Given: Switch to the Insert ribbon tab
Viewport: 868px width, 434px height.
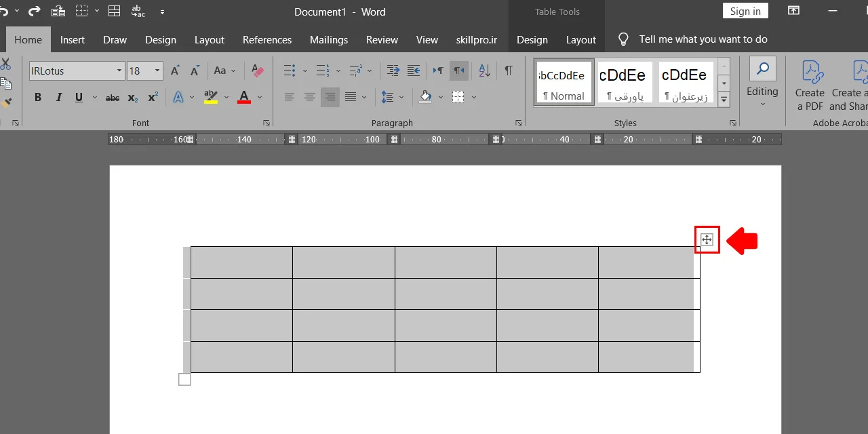Looking at the screenshot, I should click(73, 39).
